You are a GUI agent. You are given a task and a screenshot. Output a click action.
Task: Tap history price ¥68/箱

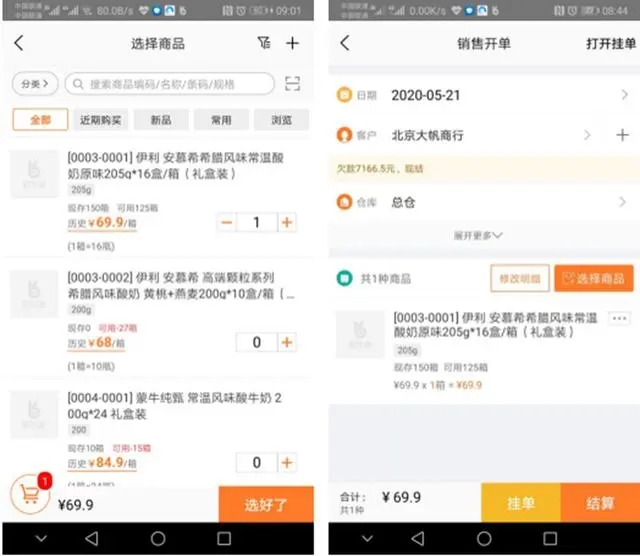(x=96, y=343)
